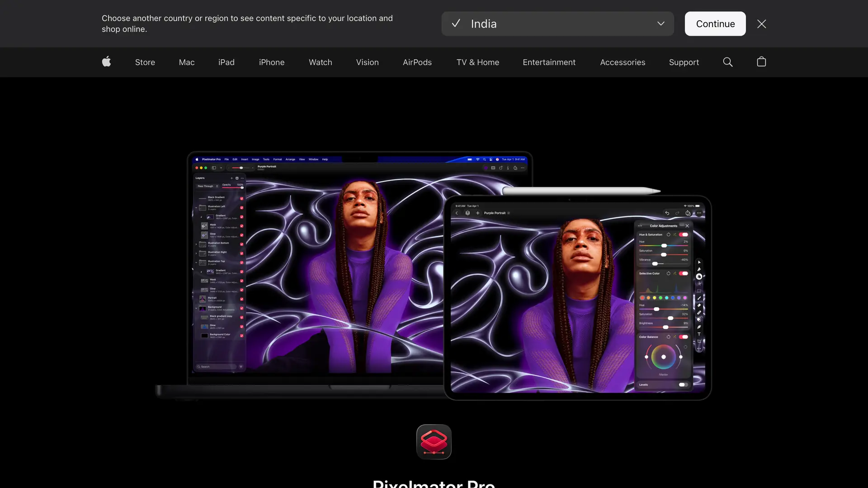Click the add layer plus in Mac Layers panel
The width and height of the screenshot is (868, 488).
click(x=231, y=178)
